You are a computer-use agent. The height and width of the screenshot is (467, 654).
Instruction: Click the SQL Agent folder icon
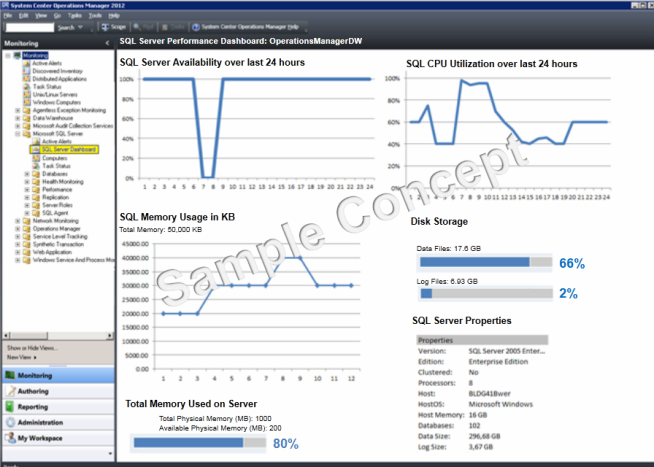tap(36, 213)
